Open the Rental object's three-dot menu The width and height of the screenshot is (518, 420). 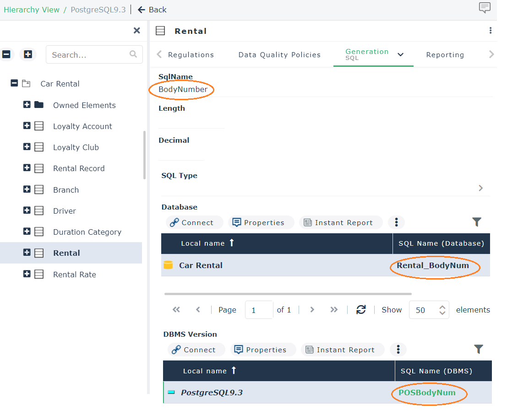click(490, 31)
